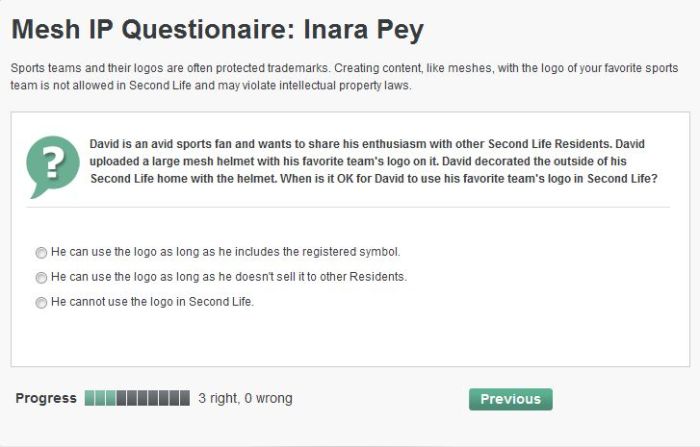Select 'includes the registered symbol' radio button
The height and width of the screenshot is (447, 700).
pos(41,252)
